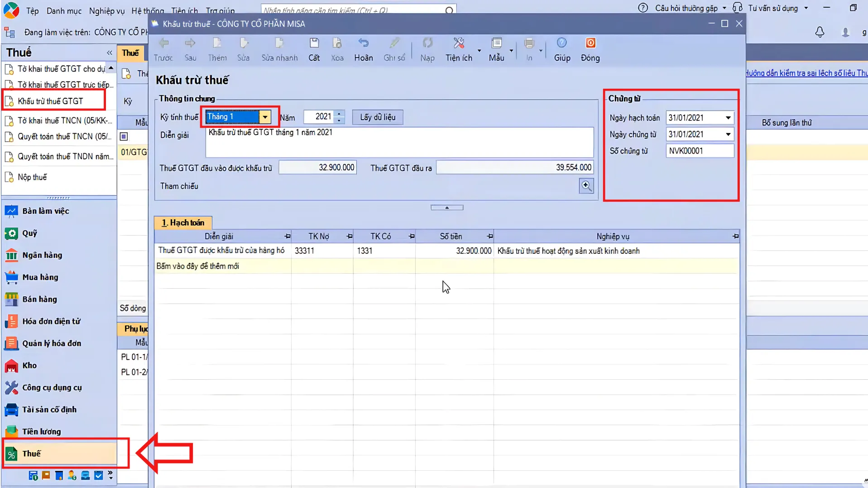Pin the Diễn giải column
Viewport: 868px width, 488px height.
[287, 236]
